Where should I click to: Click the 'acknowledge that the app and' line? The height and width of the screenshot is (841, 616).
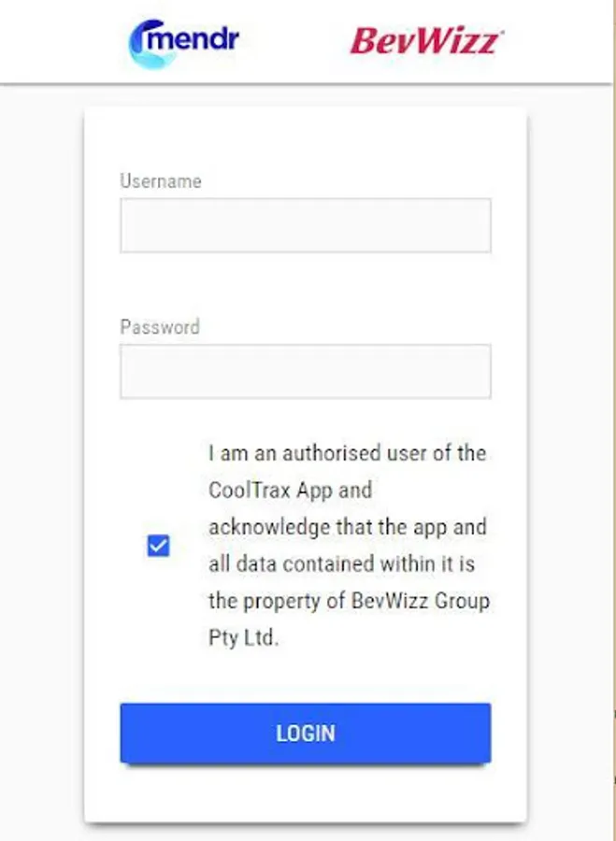347,527
